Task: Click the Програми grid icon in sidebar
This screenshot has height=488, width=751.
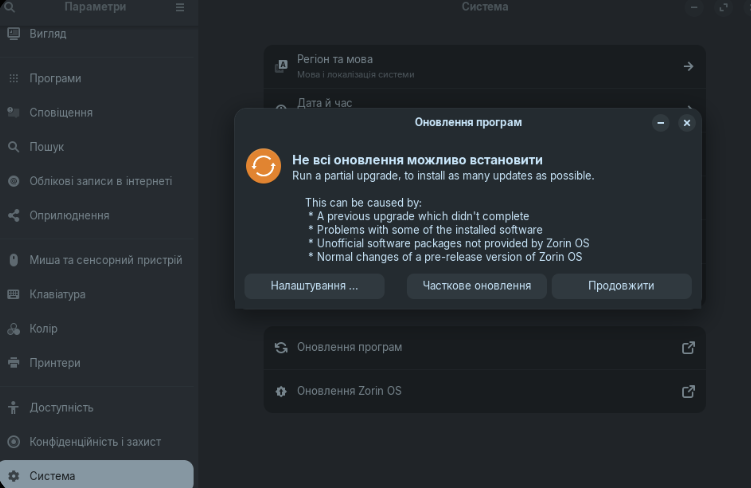Action: point(14,78)
